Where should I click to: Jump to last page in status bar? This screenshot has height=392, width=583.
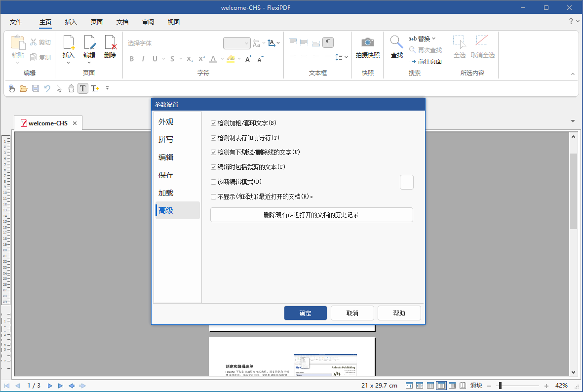tap(61, 386)
